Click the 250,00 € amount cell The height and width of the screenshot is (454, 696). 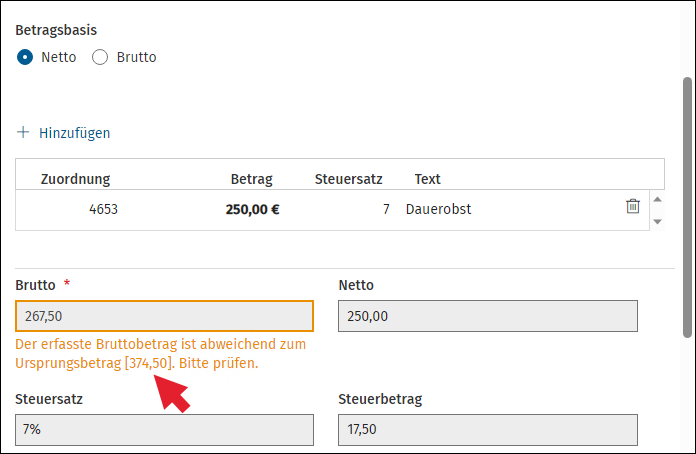click(253, 209)
